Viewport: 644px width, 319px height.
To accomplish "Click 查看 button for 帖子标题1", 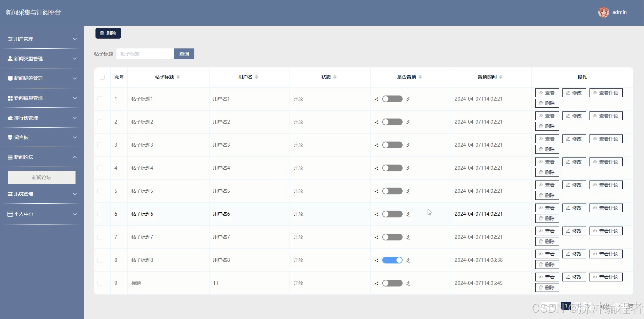I will (x=547, y=93).
